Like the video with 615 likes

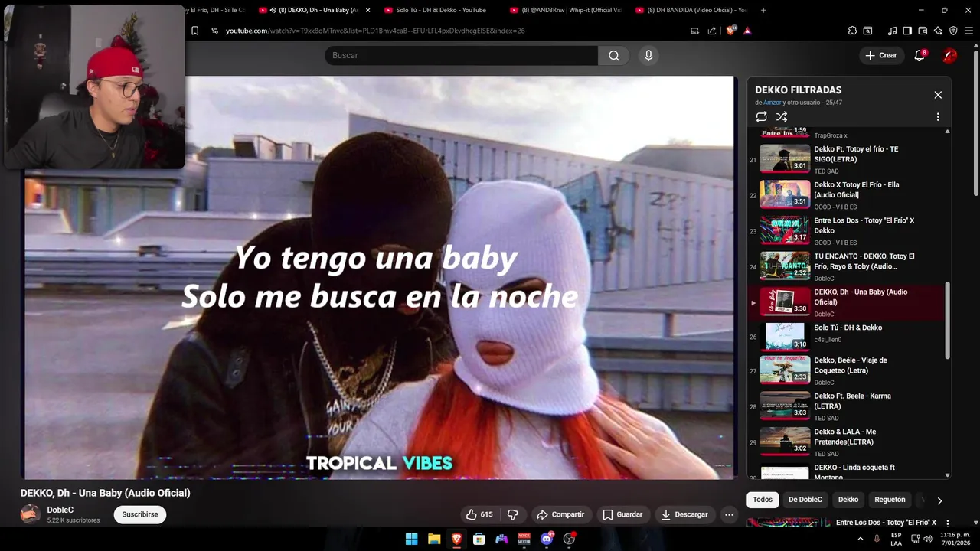479,514
